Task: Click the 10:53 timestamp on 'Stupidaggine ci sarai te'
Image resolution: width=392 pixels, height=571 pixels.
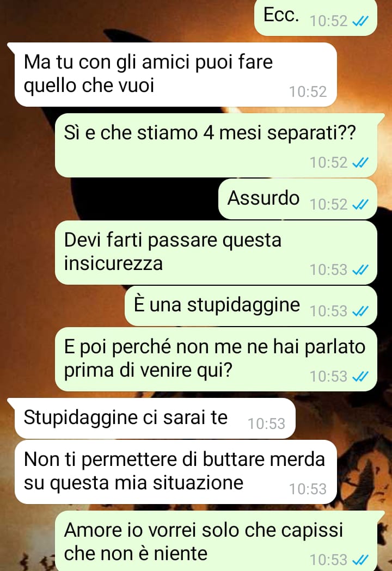Action: (x=266, y=424)
